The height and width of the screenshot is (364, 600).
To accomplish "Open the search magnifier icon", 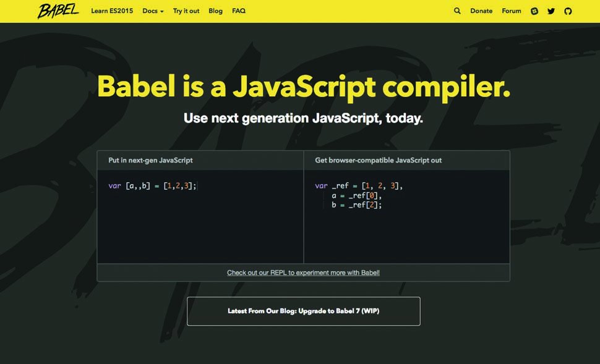I will [x=457, y=11].
